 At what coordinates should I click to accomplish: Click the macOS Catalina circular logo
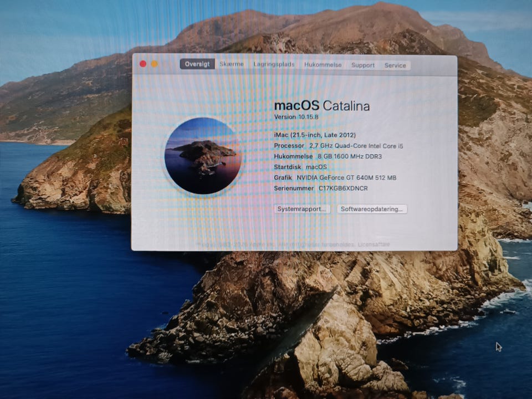click(203, 156)
